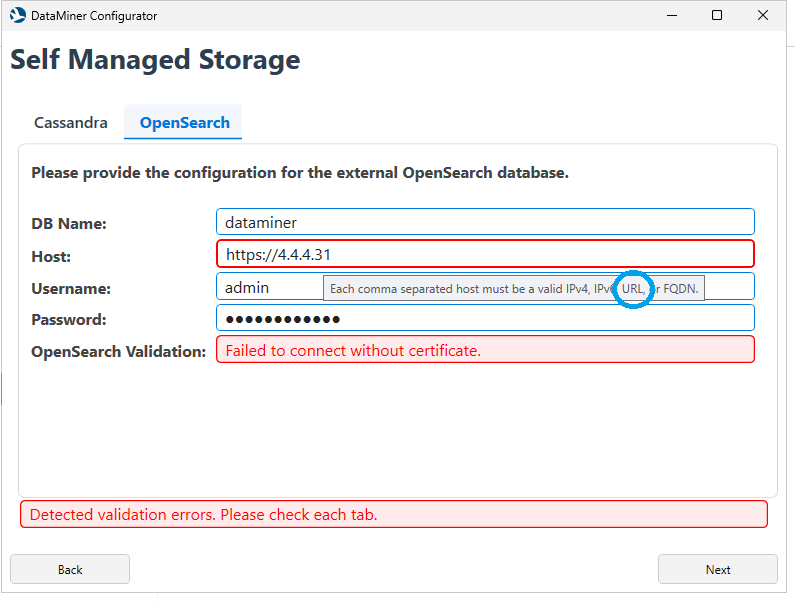Image resolution: width=795 pixels, height=604 pixels.
Task: Click the 'DB Name:' label
Action: [69, 224]
